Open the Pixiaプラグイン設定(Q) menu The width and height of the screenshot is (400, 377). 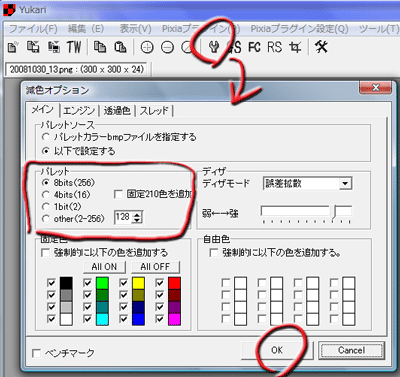[299, 29]
